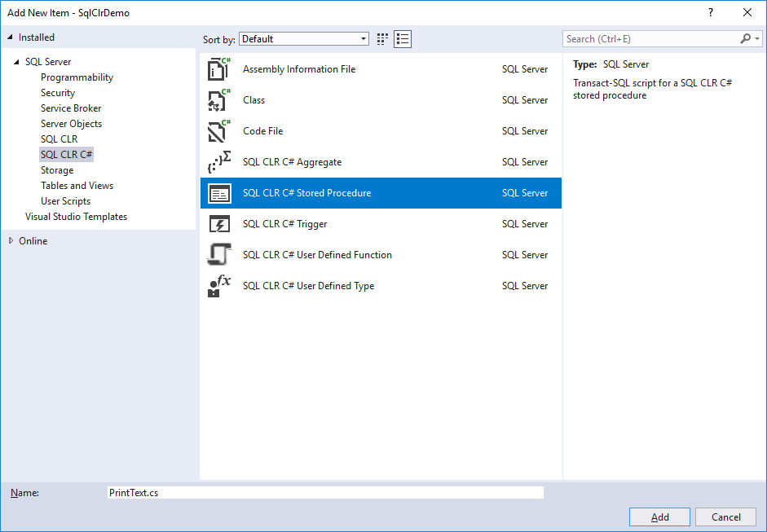Click the Add button
This screenshot has width=767, height=532.
click(x=659, y=517)
